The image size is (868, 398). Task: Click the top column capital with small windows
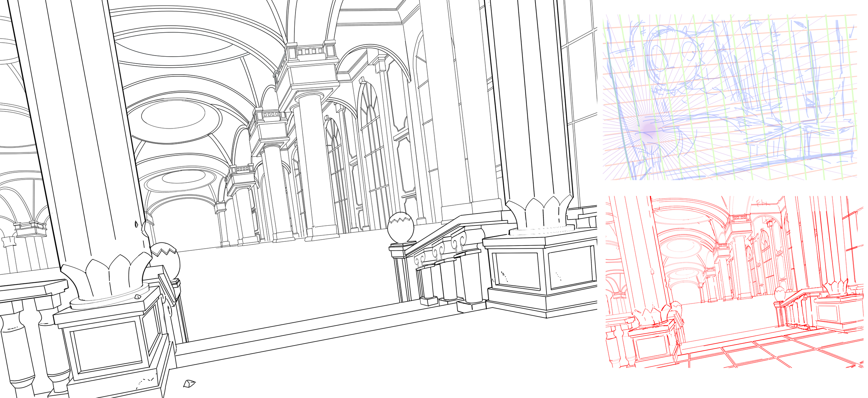click(310, 52)
